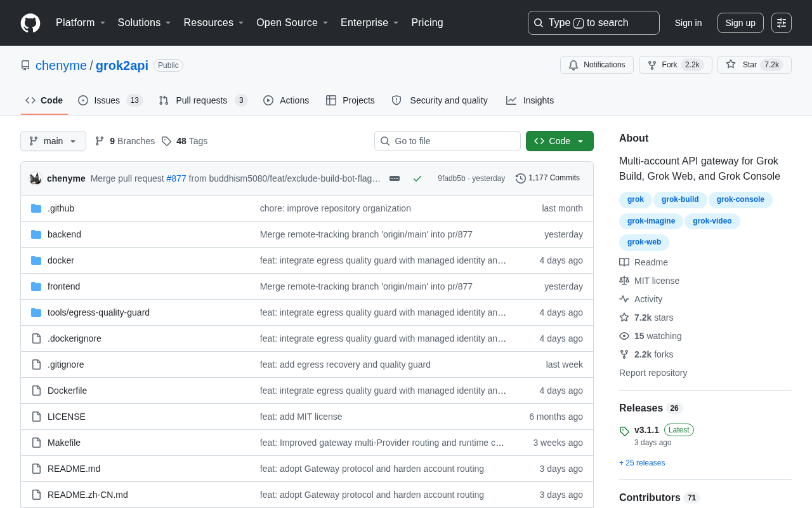Click the appearance settings icon button
Screen dimensions: 812x508
coord(782,23)
